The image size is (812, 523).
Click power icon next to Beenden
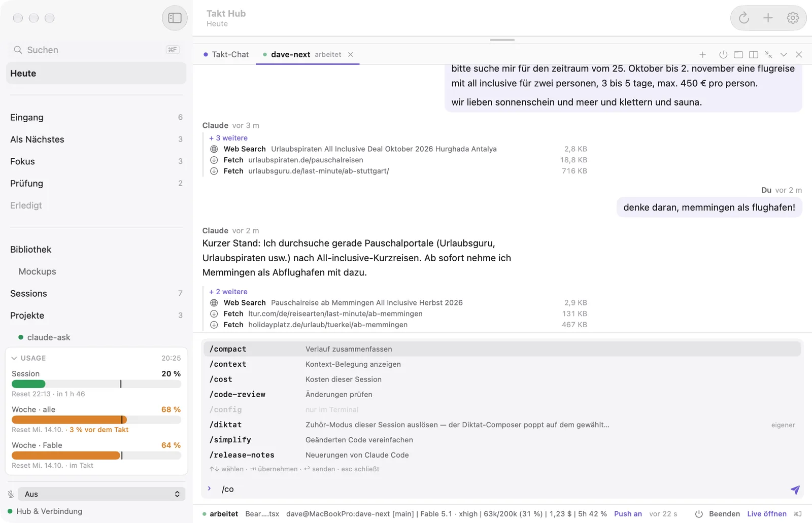[x=699, y=514]
